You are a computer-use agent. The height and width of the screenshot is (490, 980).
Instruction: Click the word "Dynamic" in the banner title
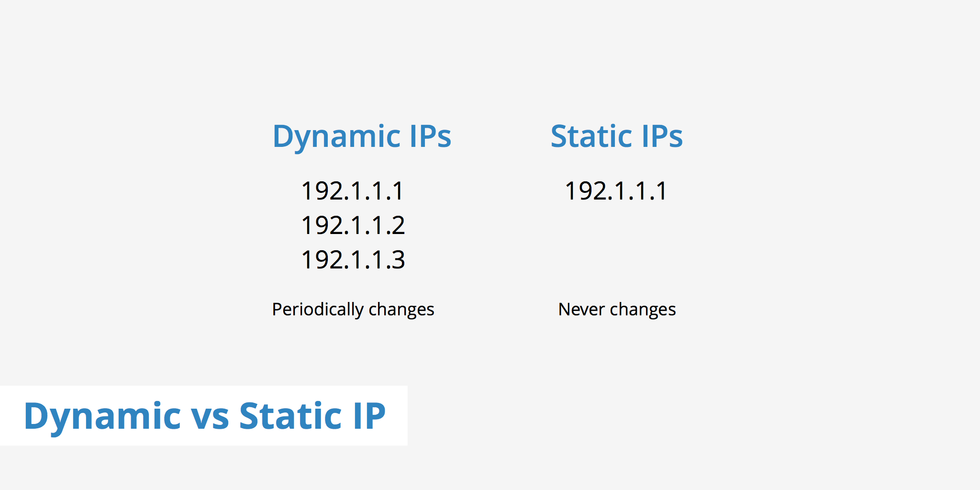(102, 416)
